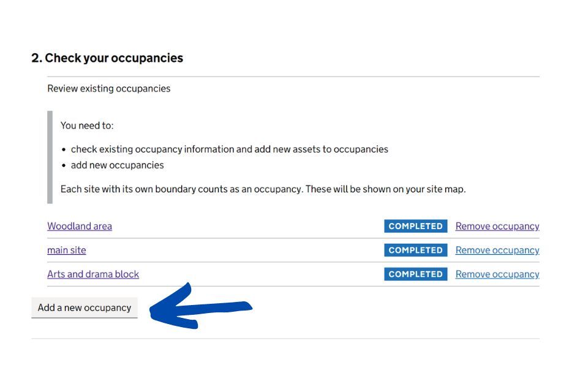Remove the main site occupancy
This screenshot has height=392, width=588.
[x=497, y=250]
